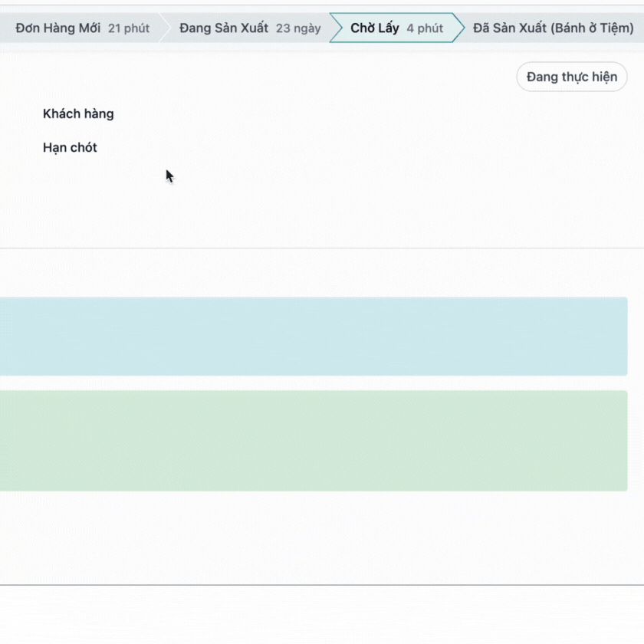This screenshot has width=644, height=644.
Task: Click the "21 phút" duration text
Action: click(129, 28)
